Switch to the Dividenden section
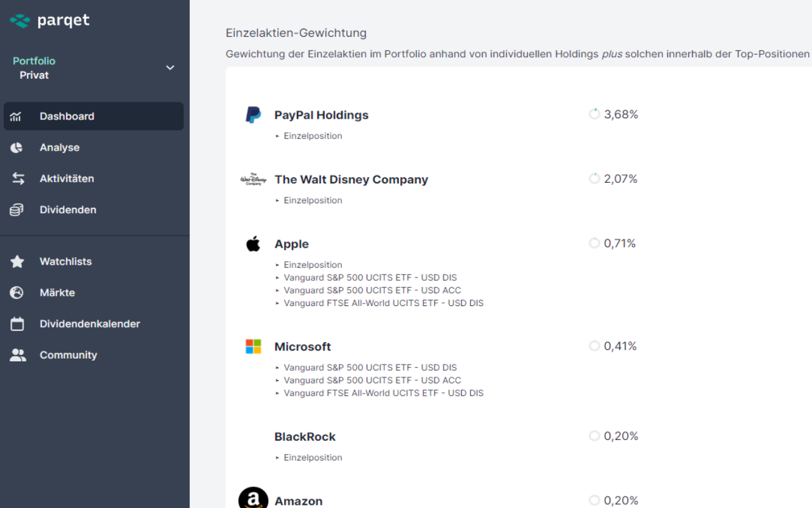This screenshot has height=508, width=812. pyautogui.click(x=68, y=210)
